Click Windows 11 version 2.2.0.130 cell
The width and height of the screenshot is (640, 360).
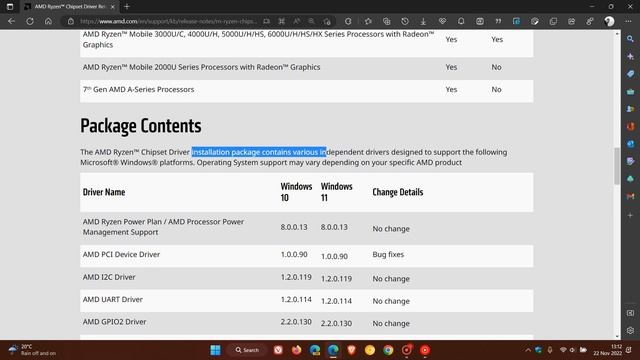pos(336,323)
